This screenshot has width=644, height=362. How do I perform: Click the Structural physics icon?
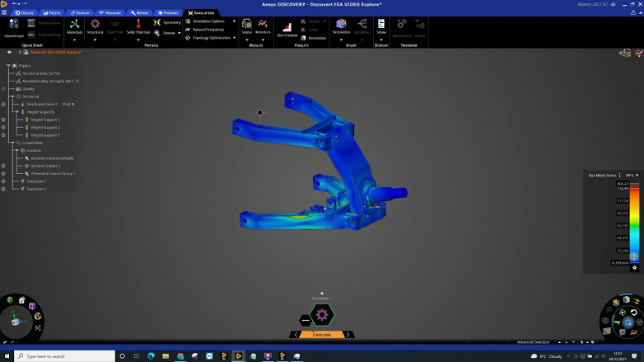pyautogui.click(x=95, y=25)
